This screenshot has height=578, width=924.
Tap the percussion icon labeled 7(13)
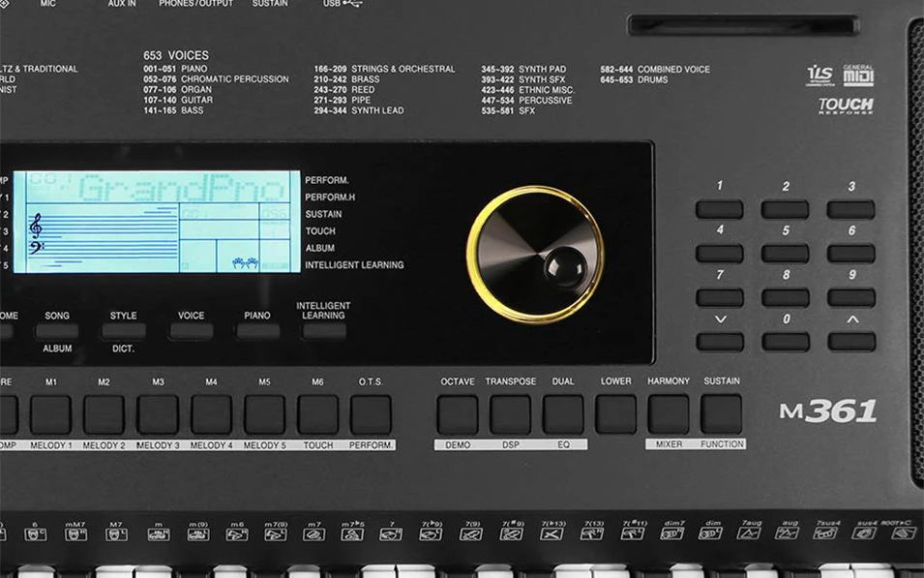[592, 533]
